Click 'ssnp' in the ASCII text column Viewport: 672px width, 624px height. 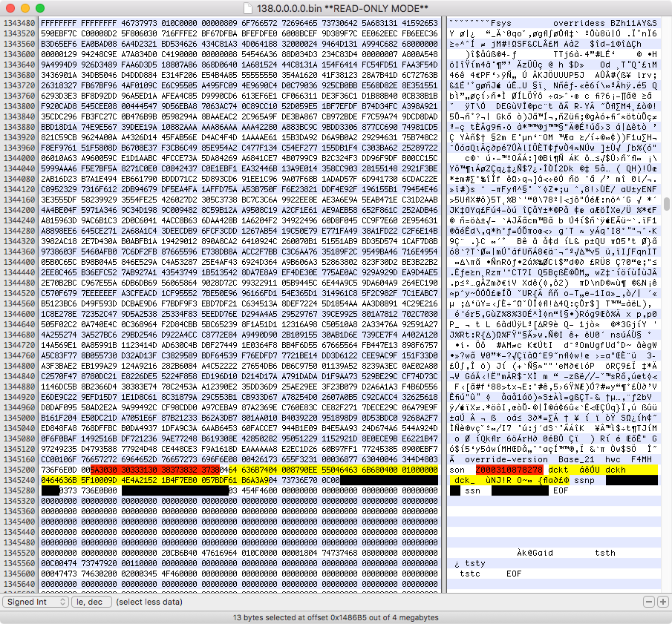tap(584, 480)
